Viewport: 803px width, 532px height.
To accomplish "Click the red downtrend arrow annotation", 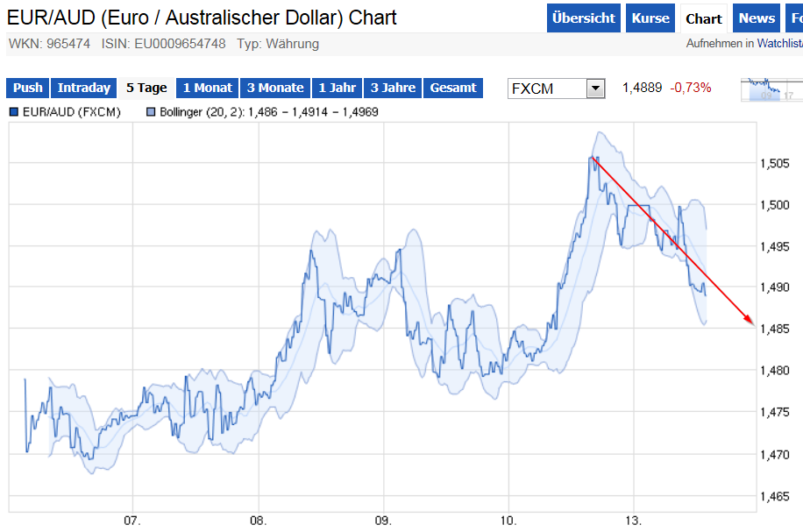I will (x=671, y=241).
